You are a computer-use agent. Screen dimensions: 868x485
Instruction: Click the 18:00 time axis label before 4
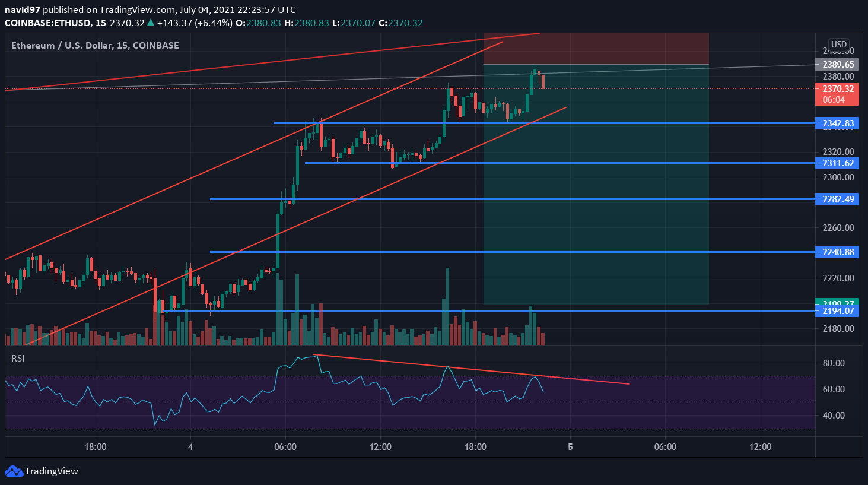[96, 446]
